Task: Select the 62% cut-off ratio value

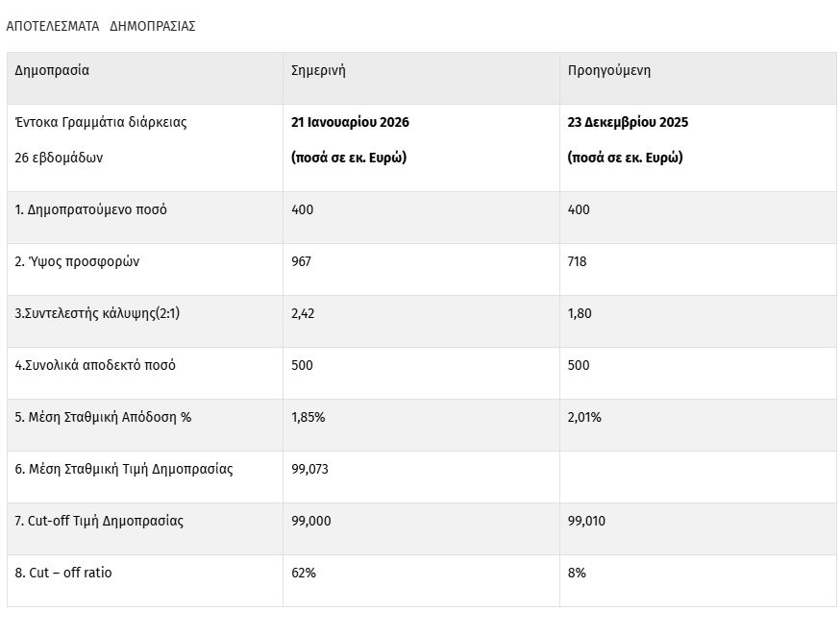Action: point(304,573)
